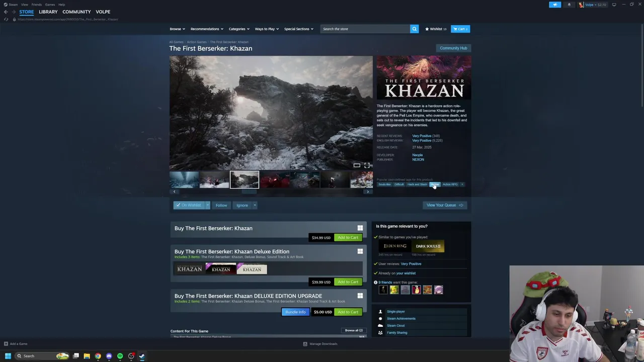Open the Steam menu
The height and width of the screenshot is (362, 644).
11,5
